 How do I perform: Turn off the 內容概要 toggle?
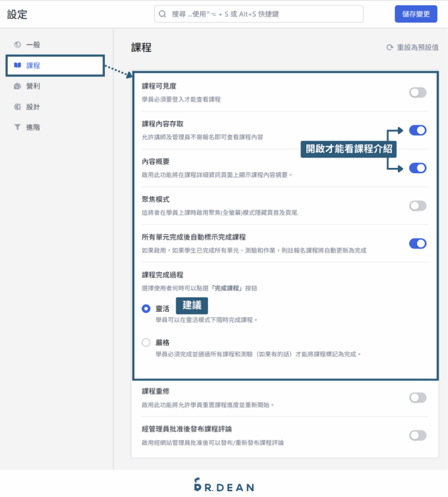(417, 167)
